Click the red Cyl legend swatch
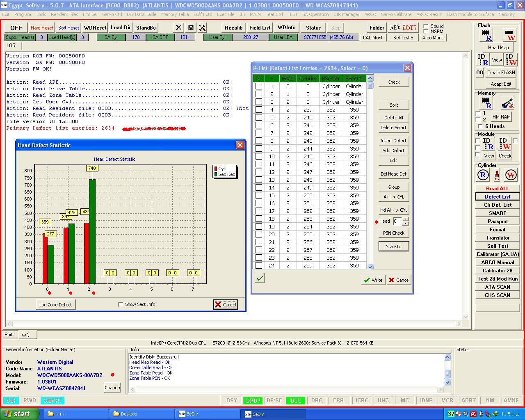 pos(215,169)
